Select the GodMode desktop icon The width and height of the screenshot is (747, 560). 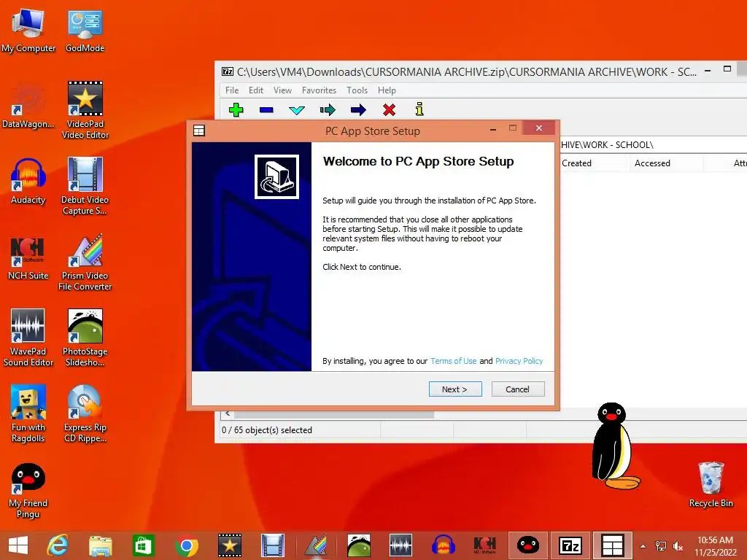(x=85, y=30)
